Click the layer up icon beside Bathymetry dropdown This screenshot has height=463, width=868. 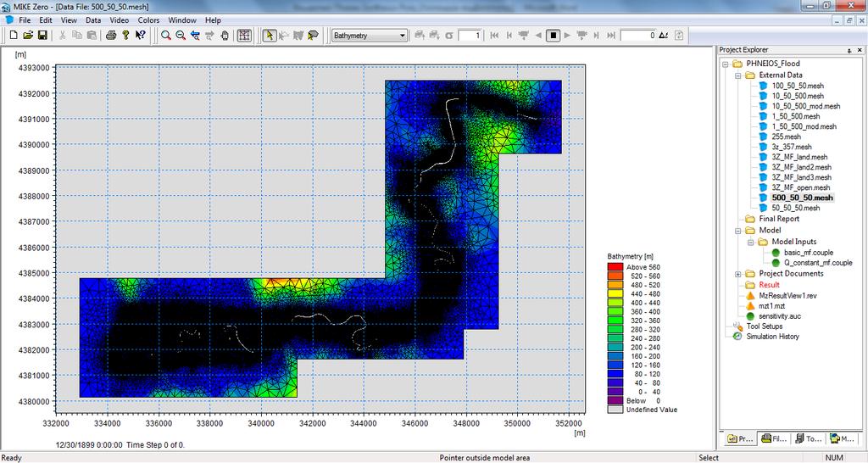420,36
